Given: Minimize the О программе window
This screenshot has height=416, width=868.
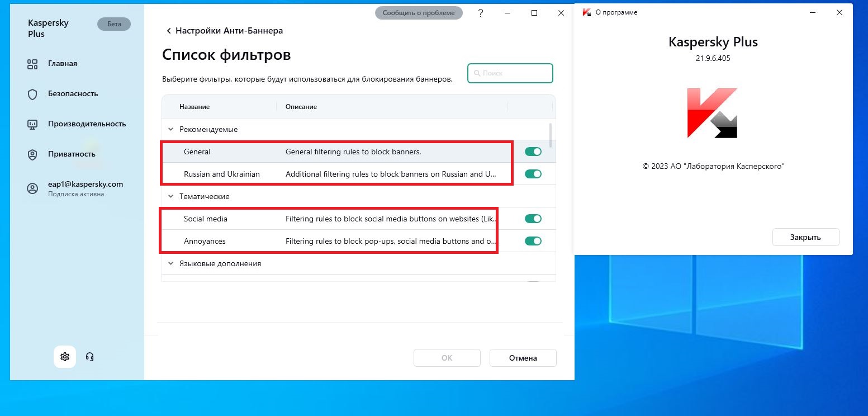Looking at the screenshot, I should 813,12.
